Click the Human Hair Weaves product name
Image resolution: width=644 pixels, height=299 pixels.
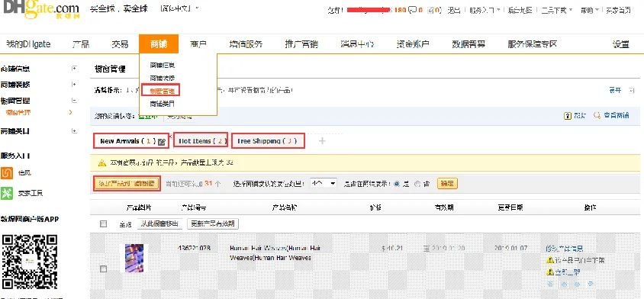coord(275,253)
